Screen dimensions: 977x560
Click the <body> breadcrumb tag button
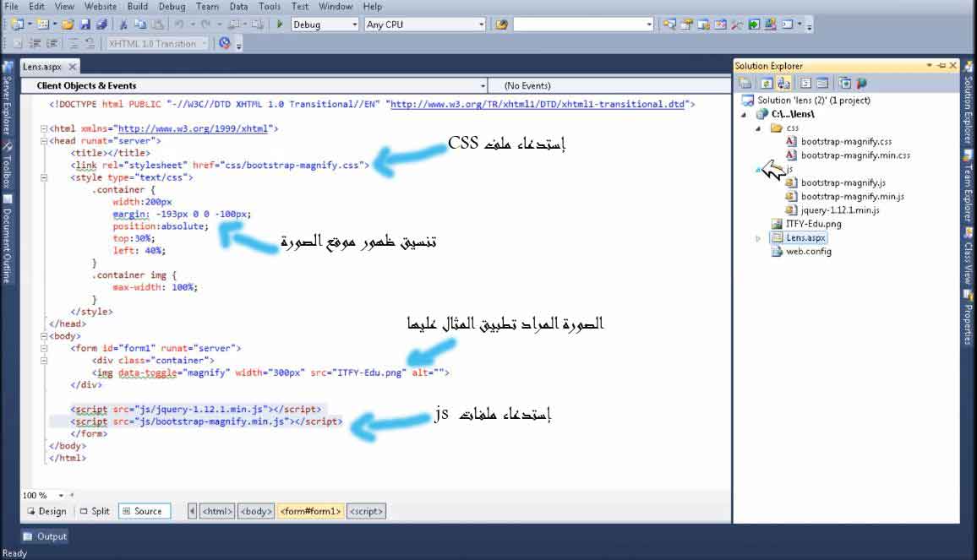click(255, 511)
